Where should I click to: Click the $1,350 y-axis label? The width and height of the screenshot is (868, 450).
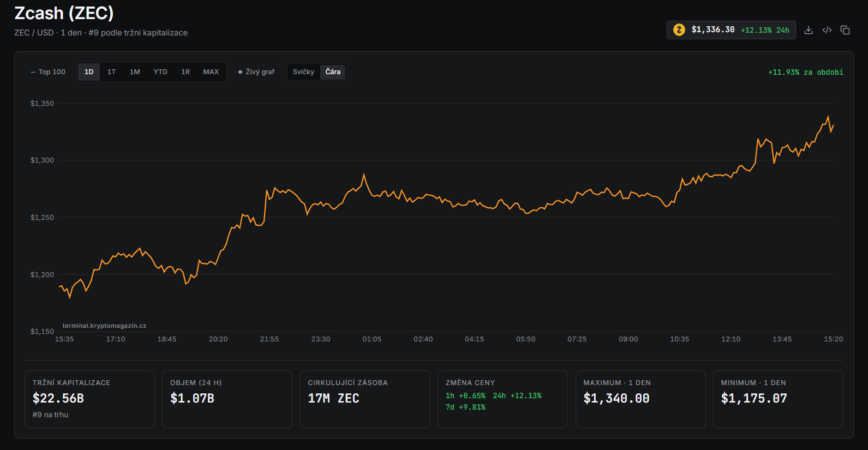click(42, 104)
